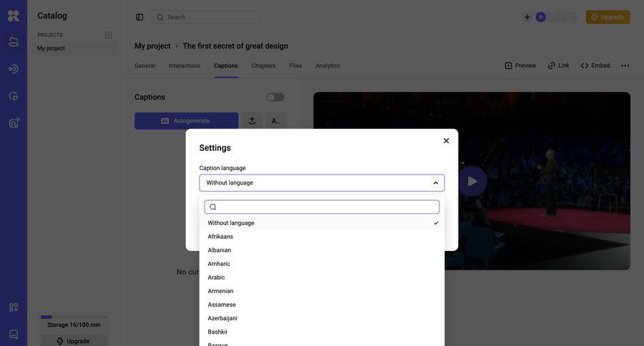The width and height of the screenshot is (644, 346).
Task: Open the AI assistant icon in sidebar
Action: [x=14, y=123]
